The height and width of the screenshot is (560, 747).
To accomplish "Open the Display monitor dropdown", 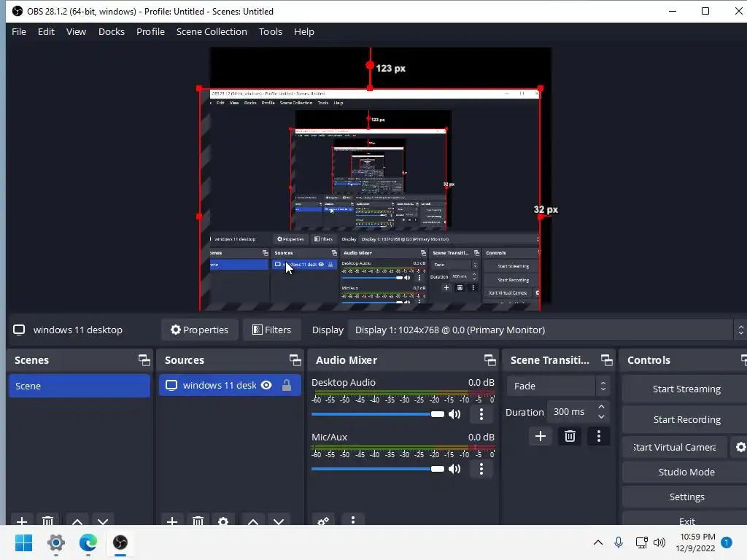I will (547, 330).
